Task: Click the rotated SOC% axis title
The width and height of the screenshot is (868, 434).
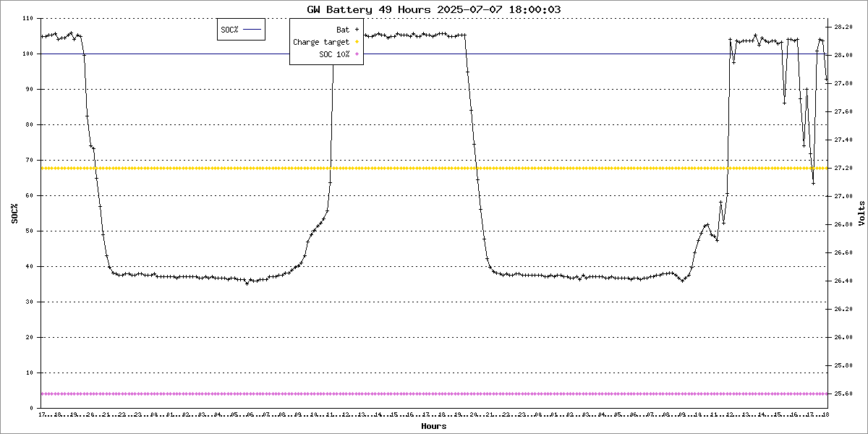Action: [x=14, y=214]
